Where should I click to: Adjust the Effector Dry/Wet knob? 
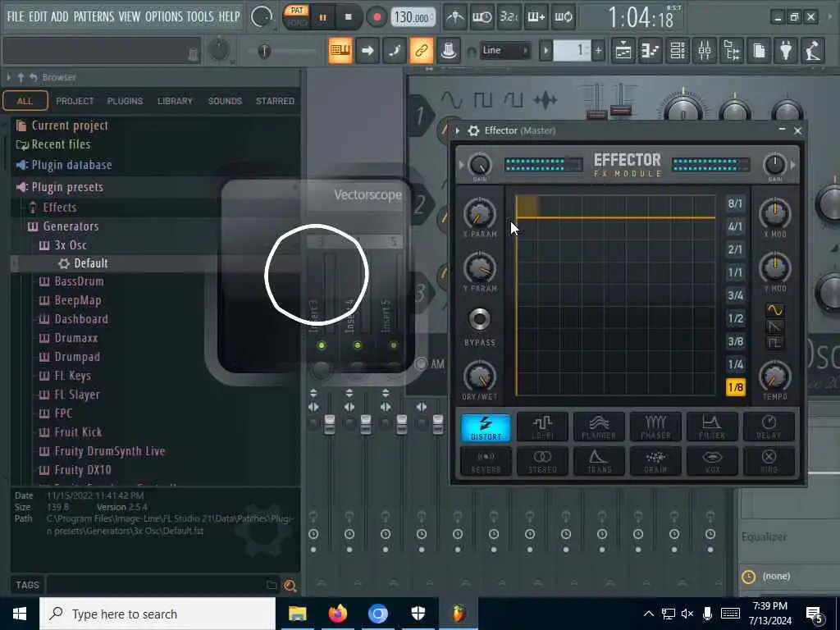[x=479, y=375]
